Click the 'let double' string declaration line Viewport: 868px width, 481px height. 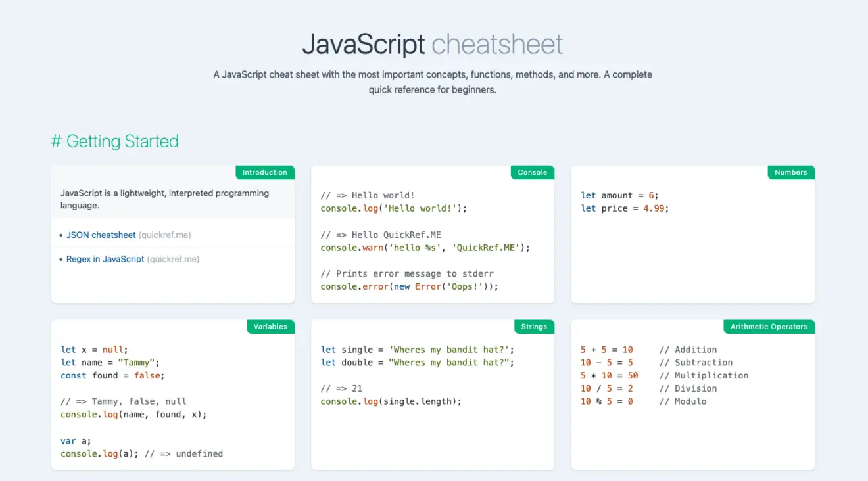(x=417, y=363)
